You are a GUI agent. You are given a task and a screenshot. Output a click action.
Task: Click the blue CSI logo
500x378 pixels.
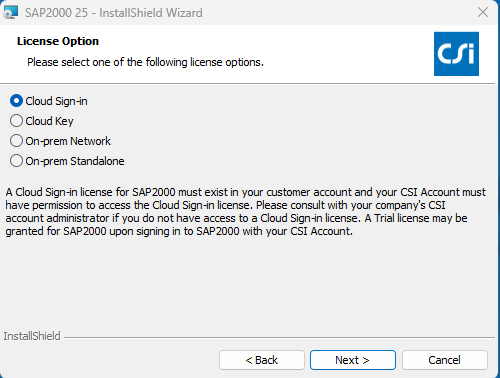click(456, 54)
